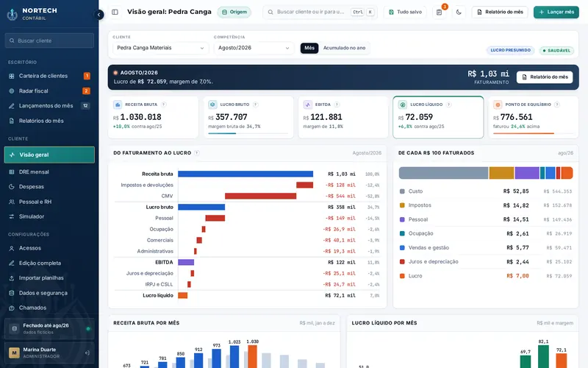Viewport: 588px width, 368px height.
Task: Click the Pessoal e RH people icon
Action: (x=12, y=202)
